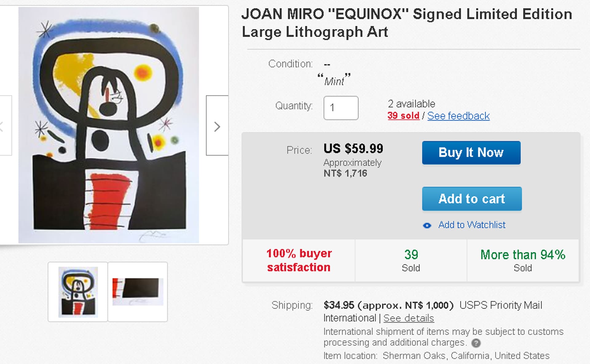Click the "More than 94% Sold" stat
590x364 pixels.
point(523,260)
